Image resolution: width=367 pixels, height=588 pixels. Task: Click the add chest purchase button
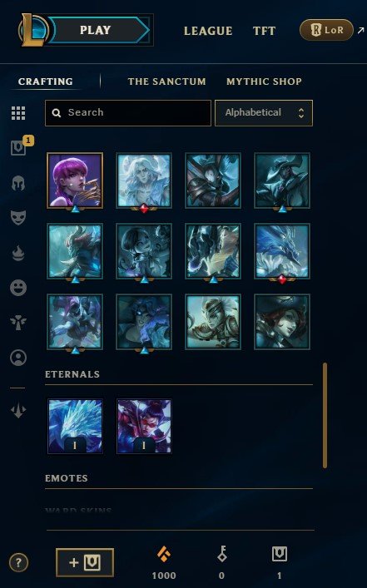click(85, 562)
